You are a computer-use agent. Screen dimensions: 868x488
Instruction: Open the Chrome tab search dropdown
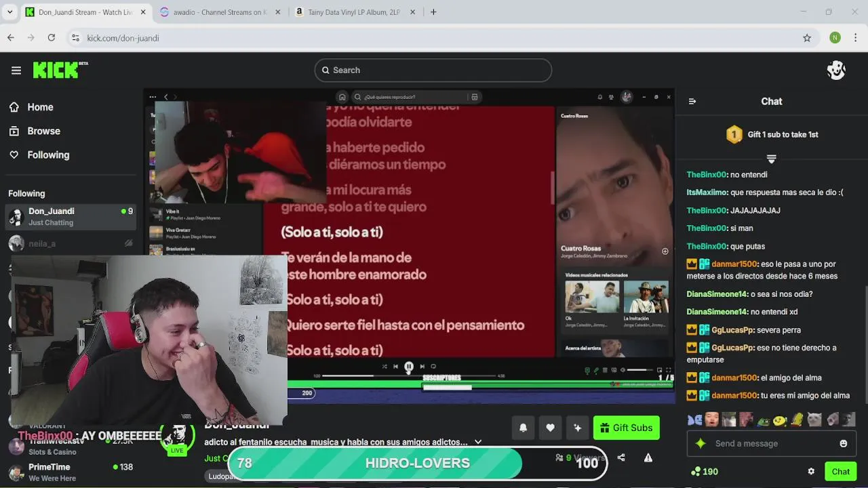point(10,12)
